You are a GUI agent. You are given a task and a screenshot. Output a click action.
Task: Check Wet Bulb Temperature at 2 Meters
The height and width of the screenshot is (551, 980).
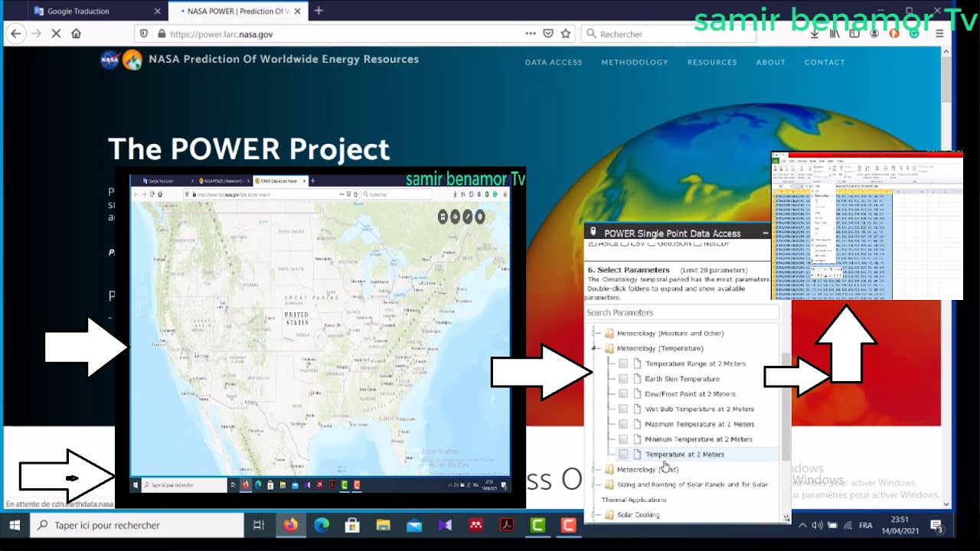click(623, 409)
